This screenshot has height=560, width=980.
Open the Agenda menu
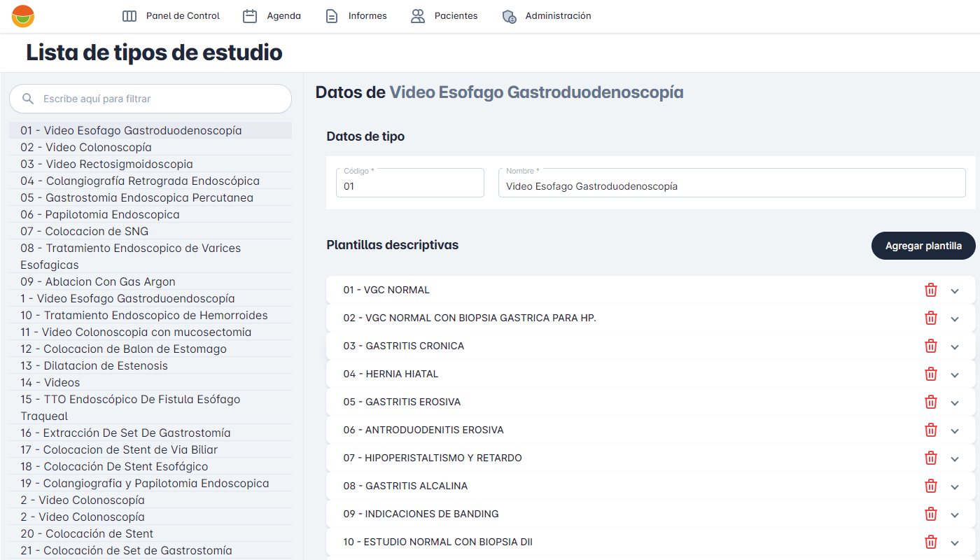click(272, 16)
